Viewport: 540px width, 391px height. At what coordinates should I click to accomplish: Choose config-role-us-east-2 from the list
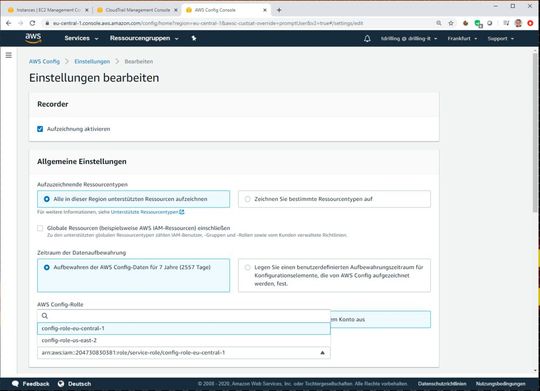[x=184, y=340]
